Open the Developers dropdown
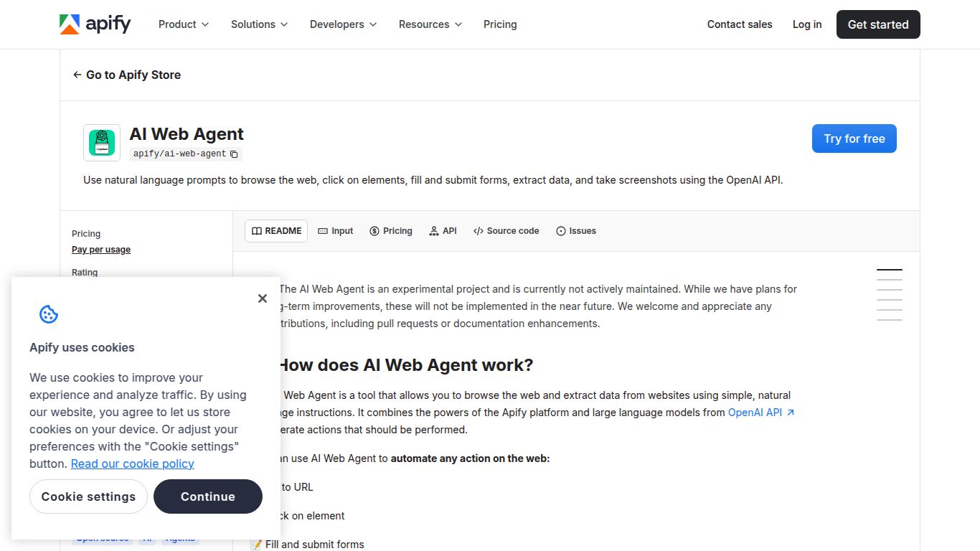This screenshot has height=551, width=980. [x=342, y=24]
